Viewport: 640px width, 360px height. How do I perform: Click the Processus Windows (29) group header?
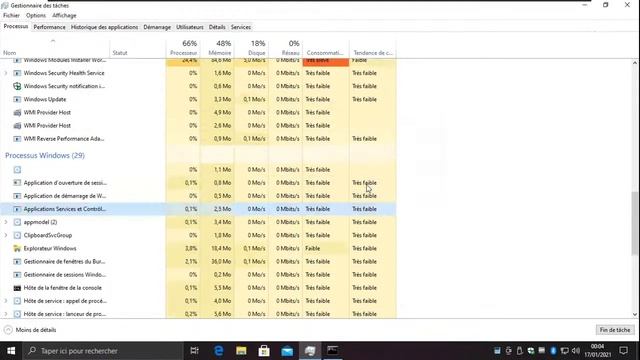pos(45,156)
